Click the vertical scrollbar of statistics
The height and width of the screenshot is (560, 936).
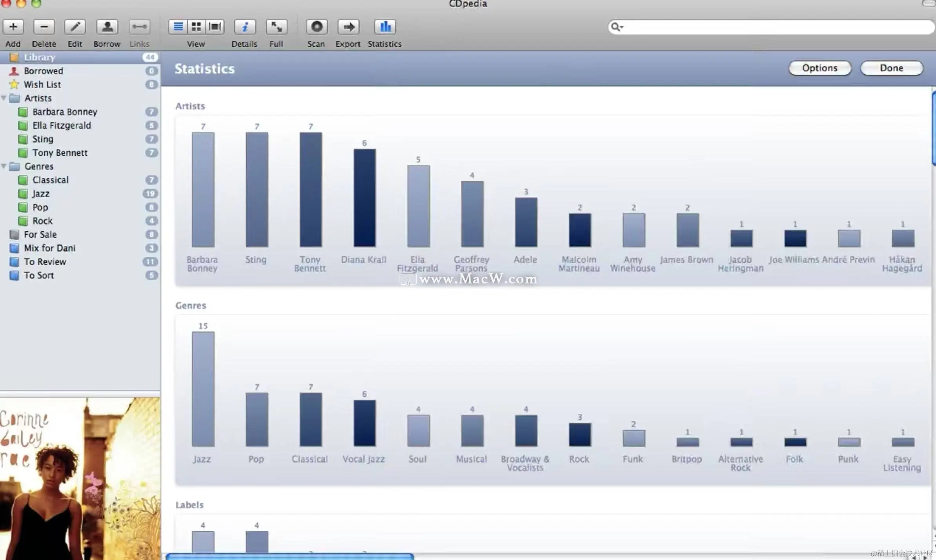[x=934, y=129]
